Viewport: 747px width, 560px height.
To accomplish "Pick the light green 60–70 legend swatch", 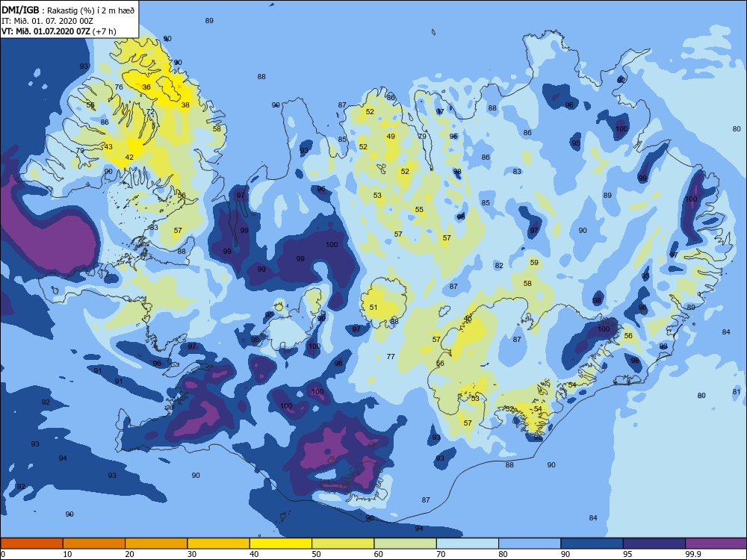I will (x=406, y=544).
